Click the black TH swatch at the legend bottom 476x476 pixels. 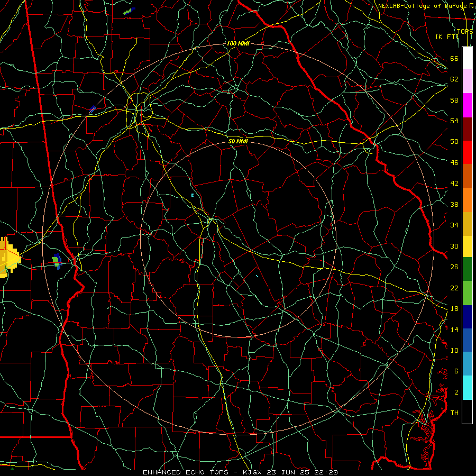coord(467,411)
